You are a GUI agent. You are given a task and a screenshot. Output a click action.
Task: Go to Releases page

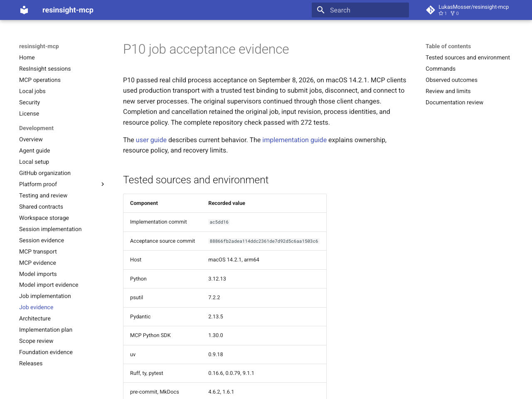[31, 363]
